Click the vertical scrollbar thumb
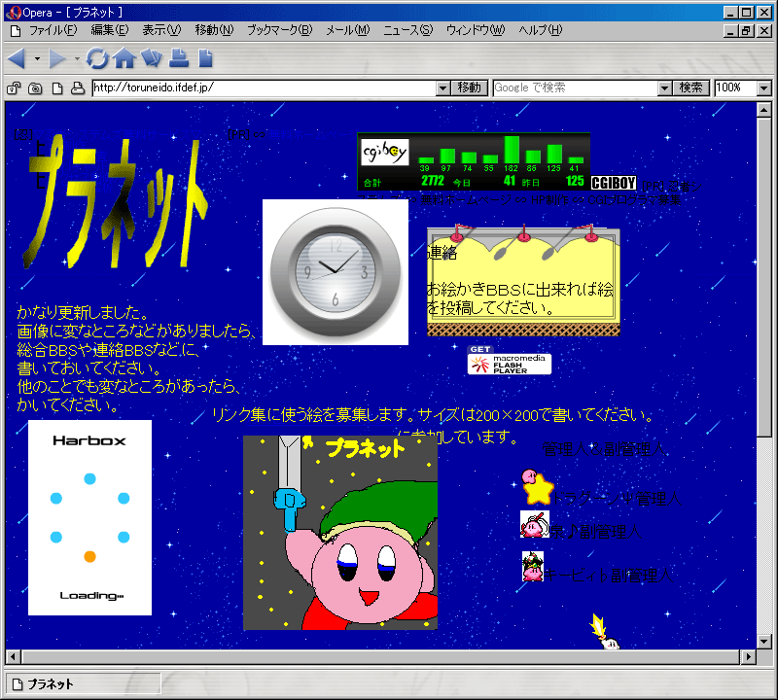778x700 pixels. [x=763, y=277]
